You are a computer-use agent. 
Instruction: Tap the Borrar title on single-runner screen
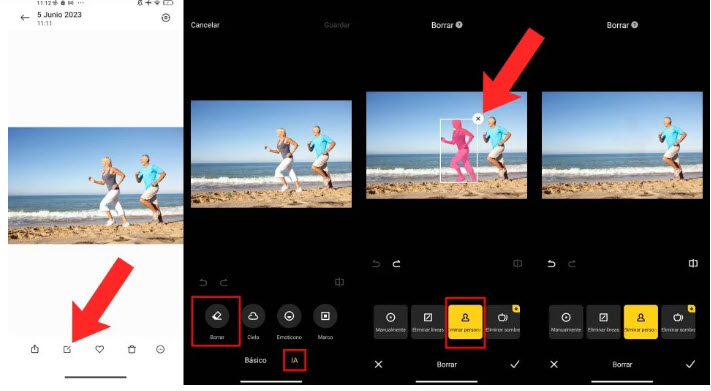click(x=618, y=25)
